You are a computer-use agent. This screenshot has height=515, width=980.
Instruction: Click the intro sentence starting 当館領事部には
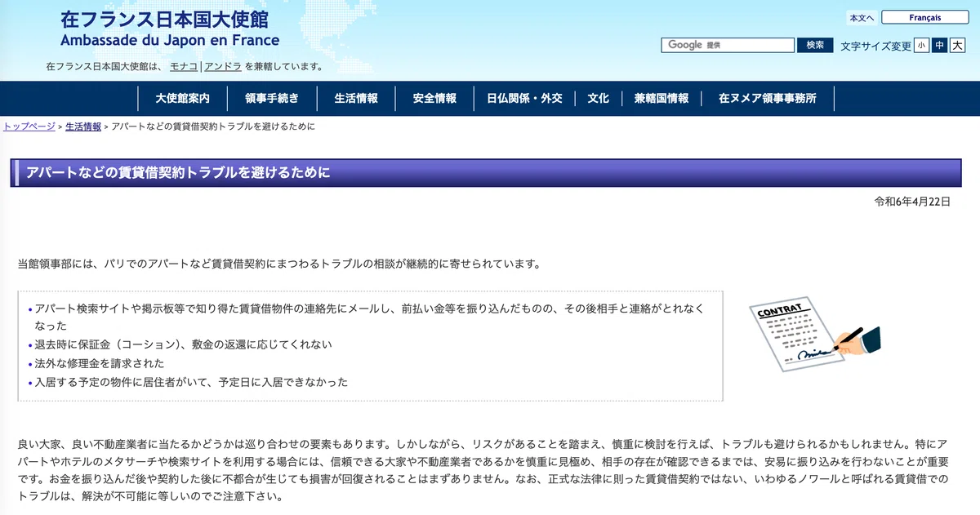(x=279, y=264)
